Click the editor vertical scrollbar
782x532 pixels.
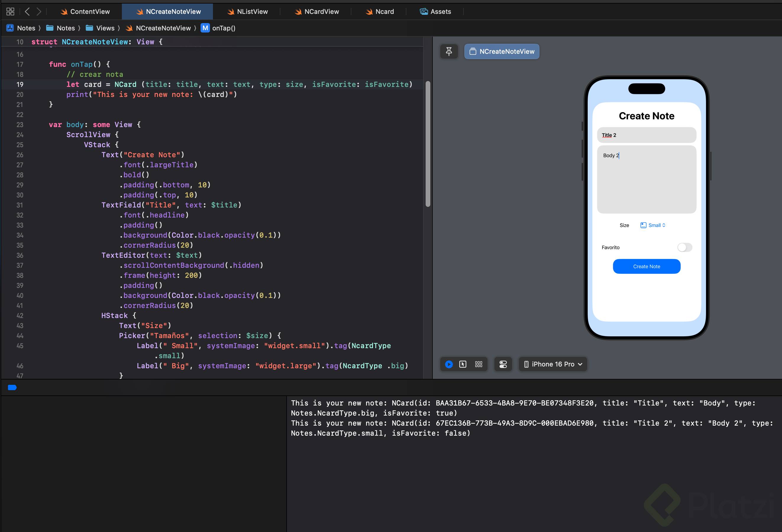tap(428, 144)
